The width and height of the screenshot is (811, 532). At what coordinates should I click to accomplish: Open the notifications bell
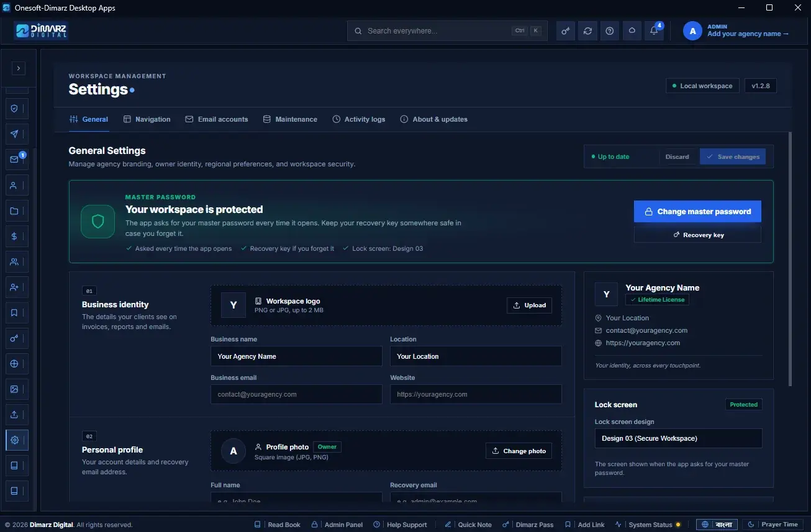(x=654, y=31)
